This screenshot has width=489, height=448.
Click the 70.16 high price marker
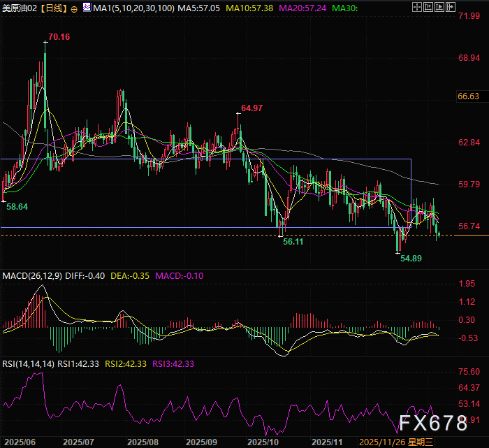pyautogui.click(x=60, y=36)
